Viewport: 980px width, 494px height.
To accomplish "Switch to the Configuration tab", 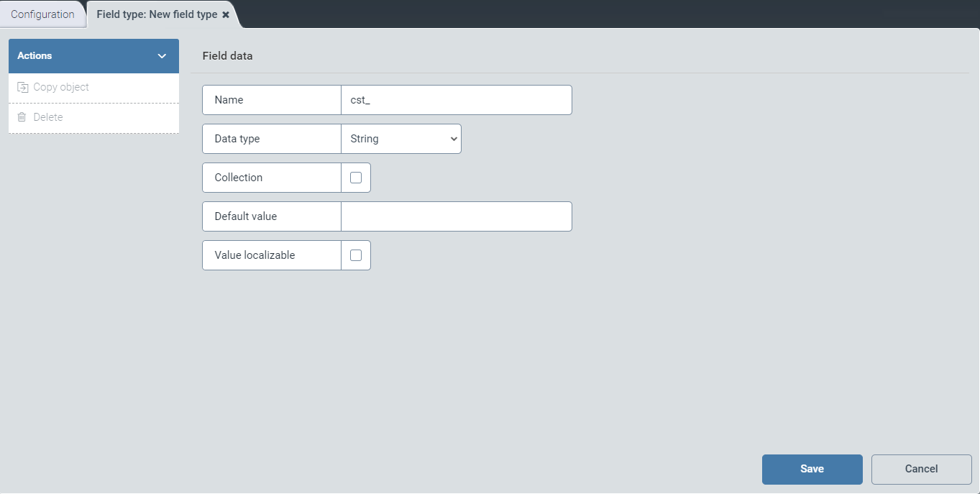I will point(42,14).
